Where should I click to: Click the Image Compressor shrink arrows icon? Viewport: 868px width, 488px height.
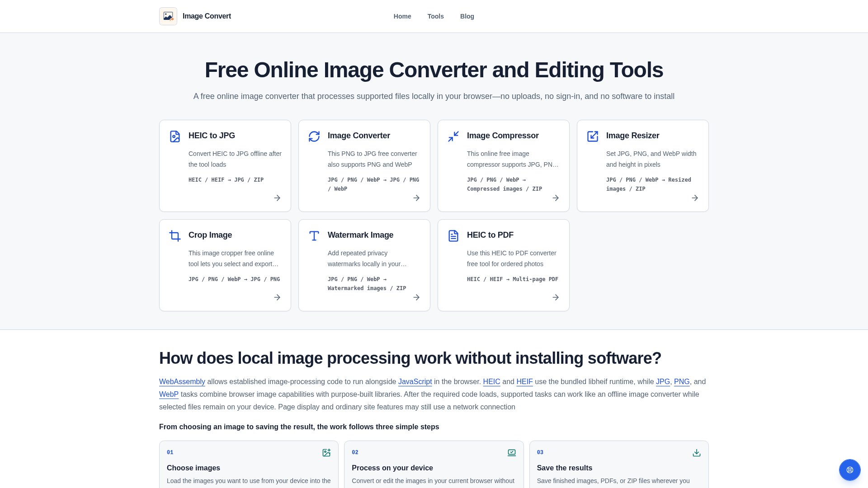tap(453, 136)
